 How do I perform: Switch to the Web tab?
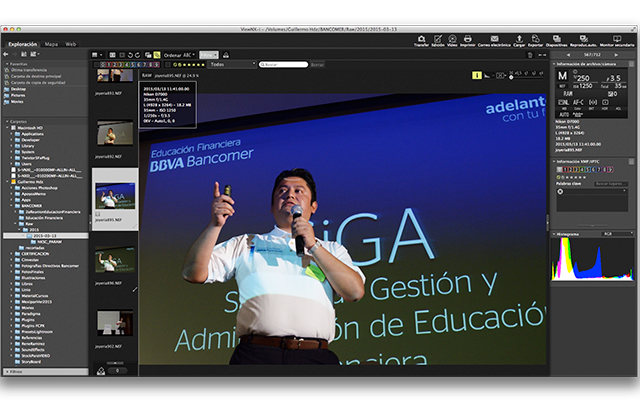(x=71, y=44)
